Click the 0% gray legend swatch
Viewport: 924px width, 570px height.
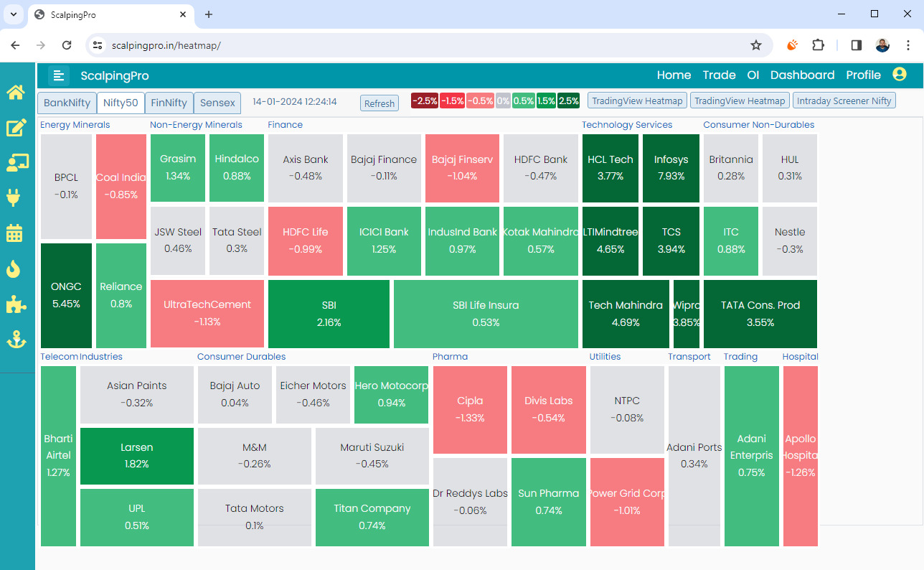click(503, 101)
